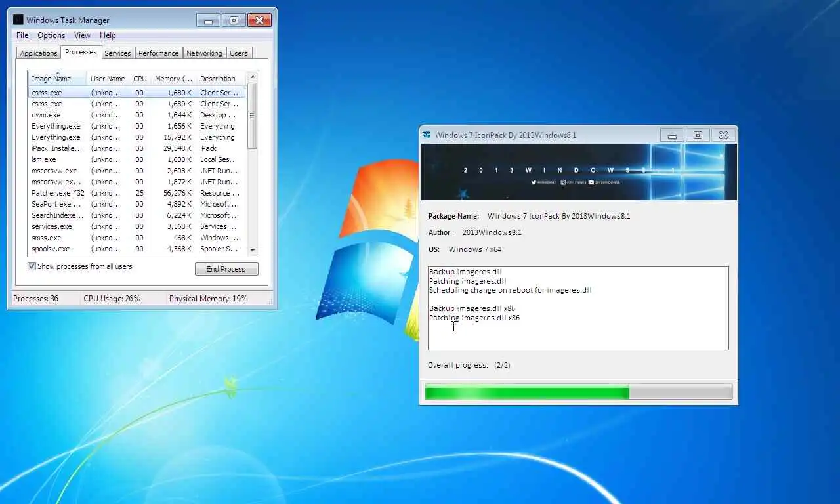Select the spoolsv.exe process row
The width and height of the screenshot is (840, 504).
(x=137, y=249)
